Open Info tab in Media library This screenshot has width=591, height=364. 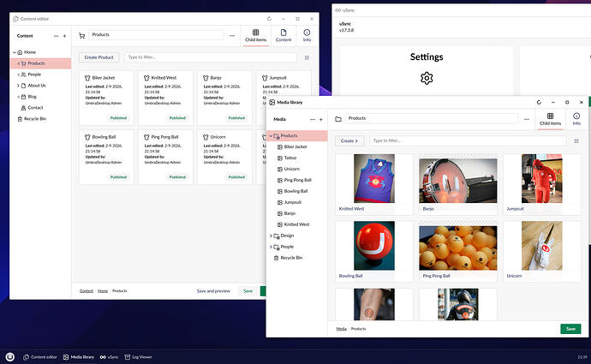pos(576,119)
